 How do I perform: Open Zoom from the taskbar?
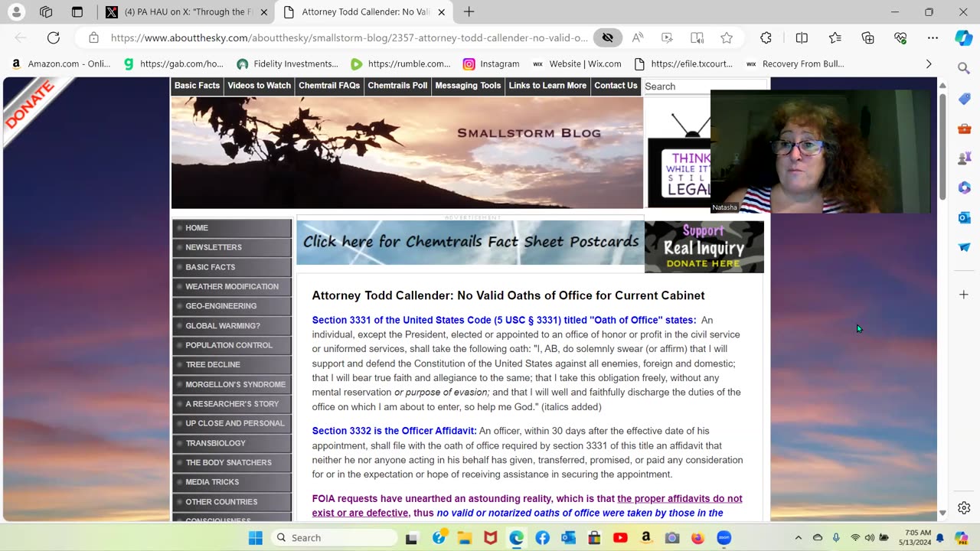point(724,538)
